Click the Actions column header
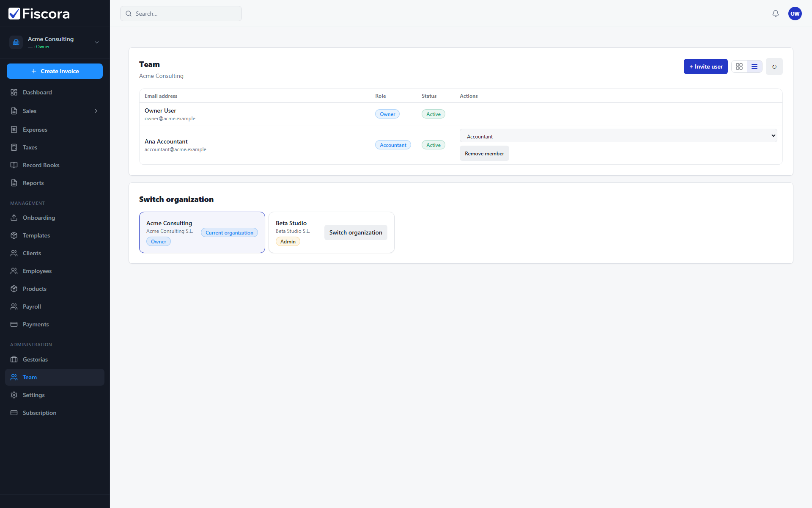Image resolution: width=812 pixels, height=508 pixels. (x=469, y=96)
